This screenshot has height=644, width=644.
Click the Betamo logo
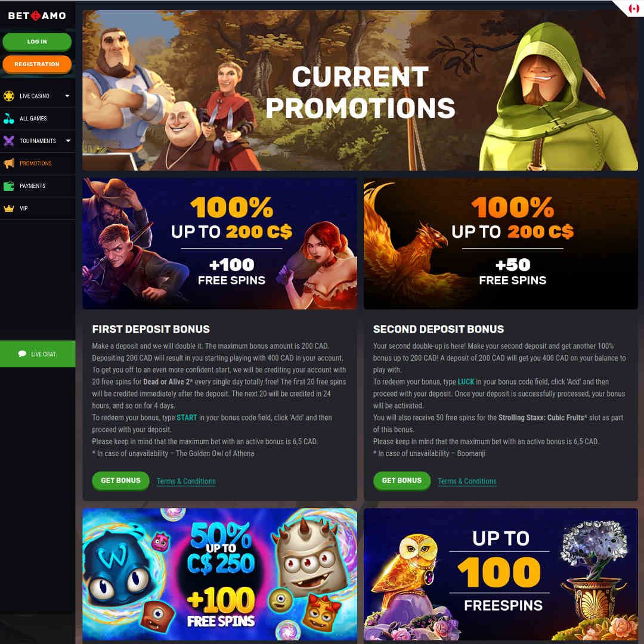coord(37,16)
